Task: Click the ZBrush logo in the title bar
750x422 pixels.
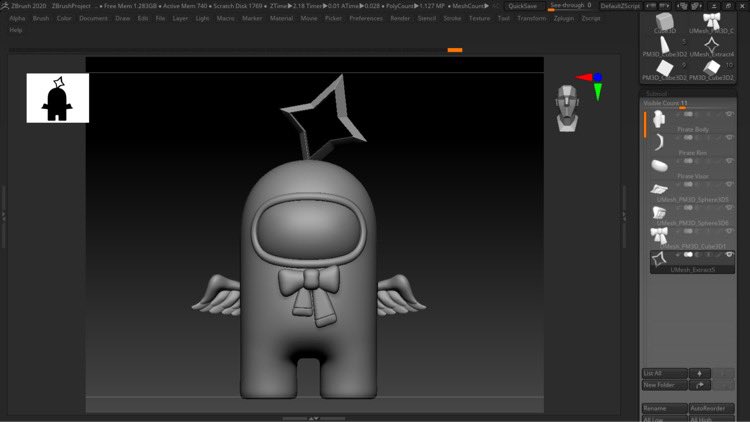Action: point(5,6)
